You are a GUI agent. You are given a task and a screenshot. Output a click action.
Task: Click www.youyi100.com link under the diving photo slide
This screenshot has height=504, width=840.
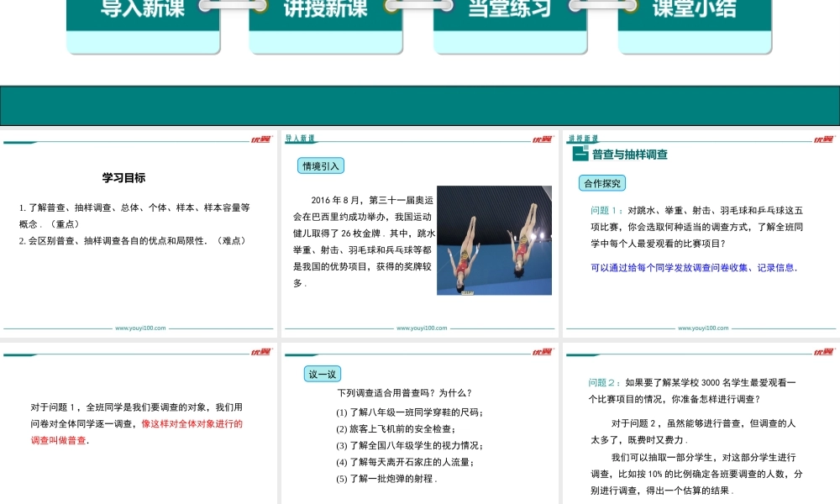click(x=421, y=328)
